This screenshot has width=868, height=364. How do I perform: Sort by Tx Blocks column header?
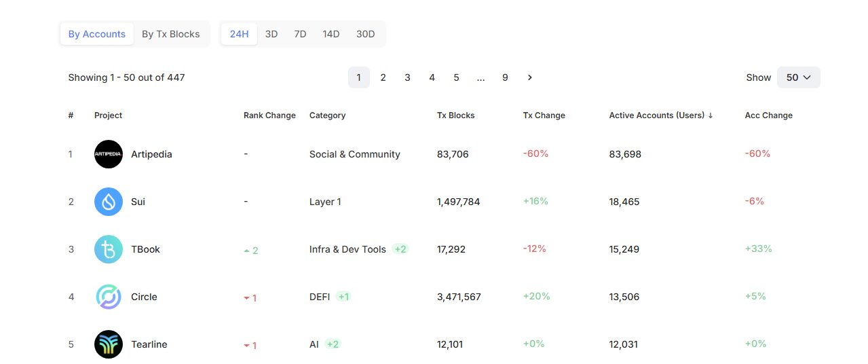(x=455, y=115)
